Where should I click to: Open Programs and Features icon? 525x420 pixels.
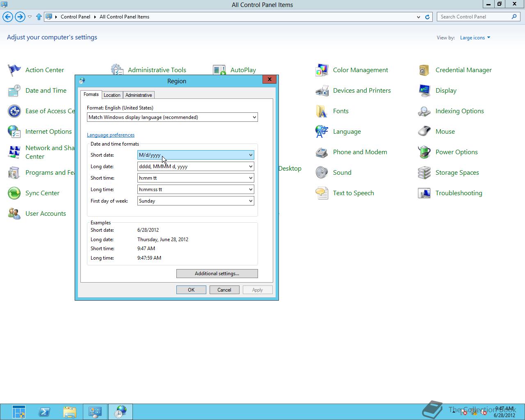pyautogui.click(x=14, y=173)
